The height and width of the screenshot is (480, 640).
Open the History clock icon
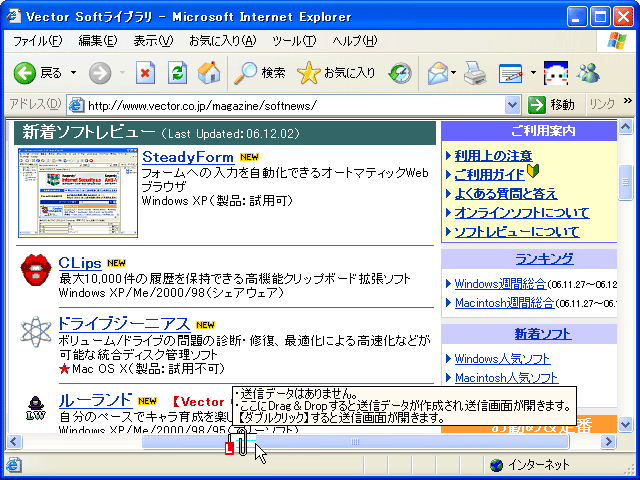(400, 73)
